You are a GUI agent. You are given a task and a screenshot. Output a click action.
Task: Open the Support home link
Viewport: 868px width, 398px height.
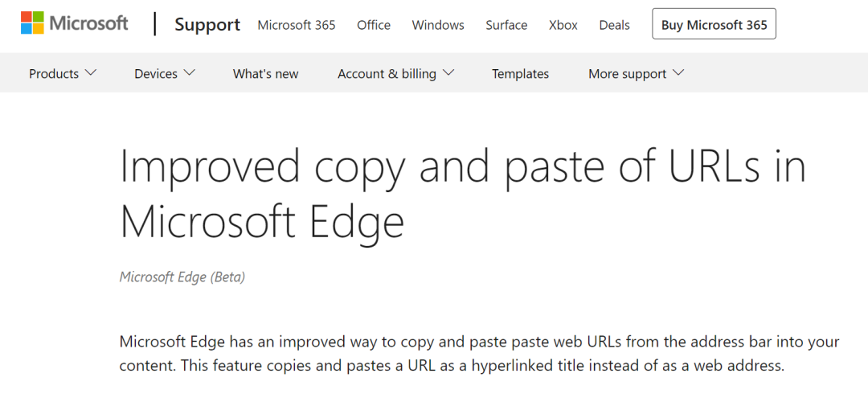point(207,25)
